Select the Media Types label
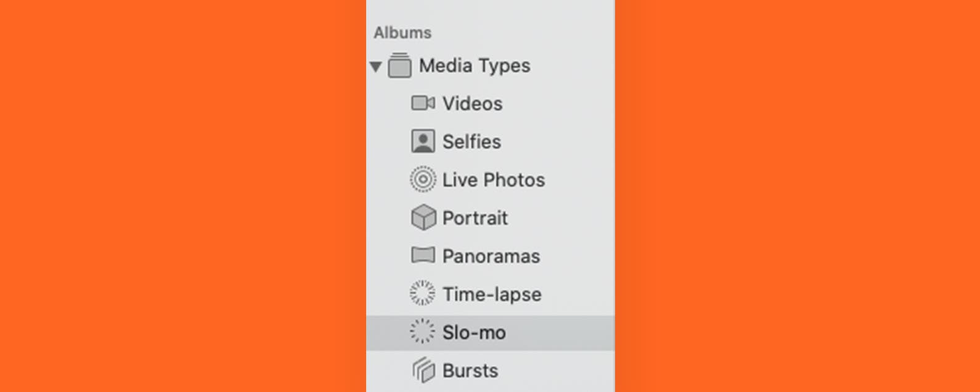Image resolution: width=980 pixels, height=392 pixels. tap(475, 65)
